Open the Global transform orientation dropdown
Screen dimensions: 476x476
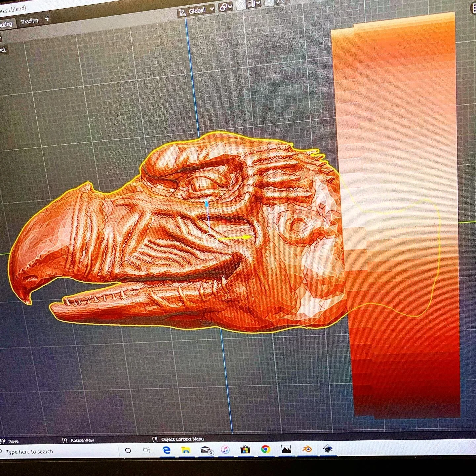(x=197, y=11)
